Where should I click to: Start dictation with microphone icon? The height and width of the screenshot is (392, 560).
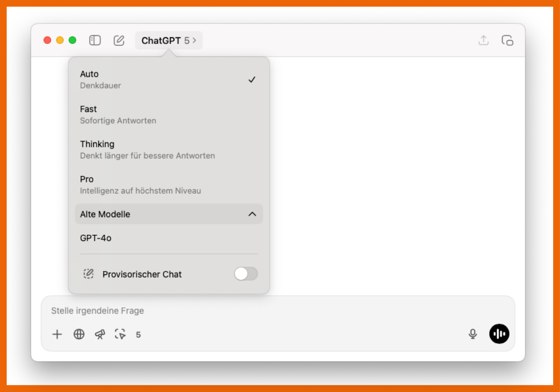point(473,334)
